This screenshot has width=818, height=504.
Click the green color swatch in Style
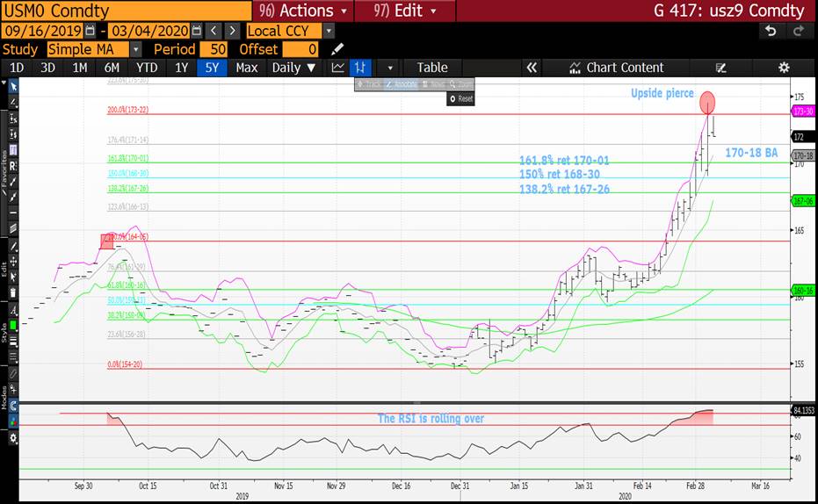(x=13, y=326)
